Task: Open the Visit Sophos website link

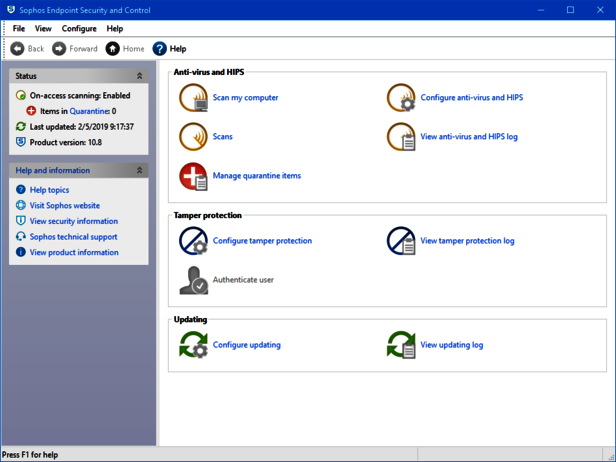Action: 64,206
